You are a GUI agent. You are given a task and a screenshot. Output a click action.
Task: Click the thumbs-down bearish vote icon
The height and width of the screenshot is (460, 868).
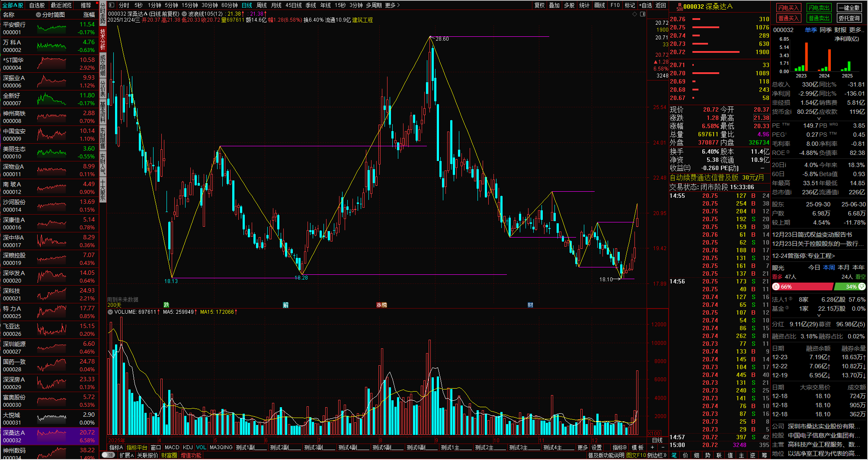coord(862,286)
